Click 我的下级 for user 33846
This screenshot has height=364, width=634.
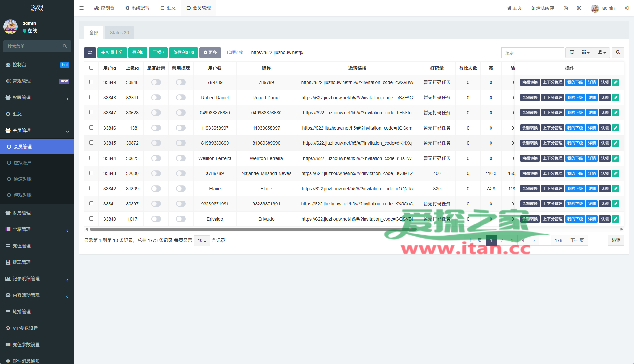coord(575,128)
